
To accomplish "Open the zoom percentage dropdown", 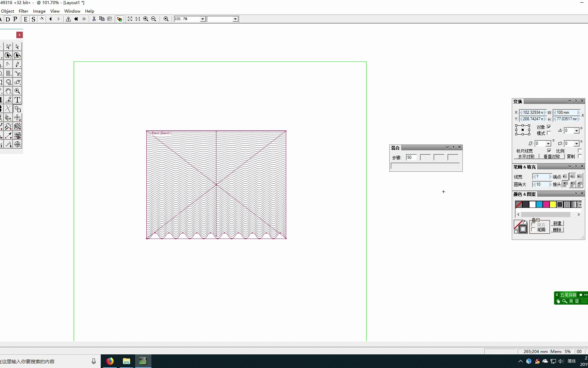I will click(202, 19).
